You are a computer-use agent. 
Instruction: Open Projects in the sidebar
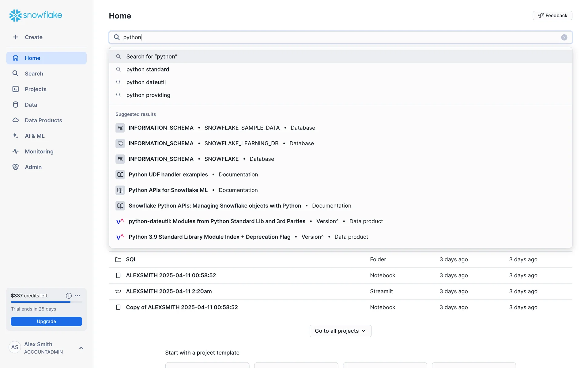point(36,89)
